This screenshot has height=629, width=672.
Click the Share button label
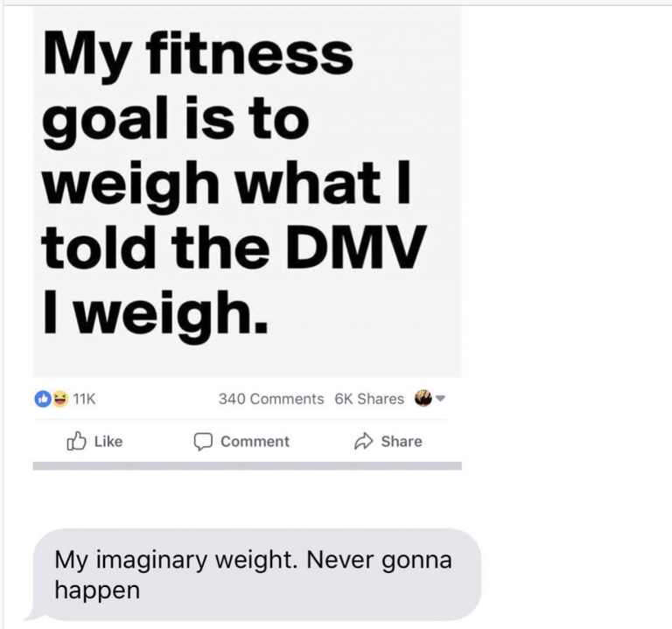tap(402, 441)
